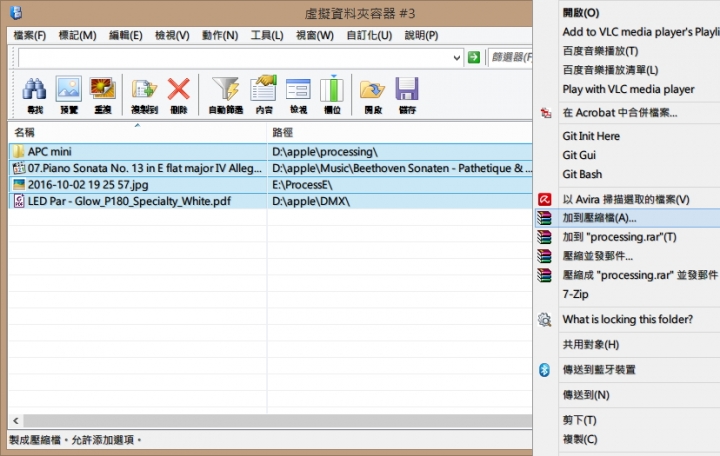Click the 欄位 columns toolbar icon
Viewport: 720px width, 456px height.
[332, 88]
